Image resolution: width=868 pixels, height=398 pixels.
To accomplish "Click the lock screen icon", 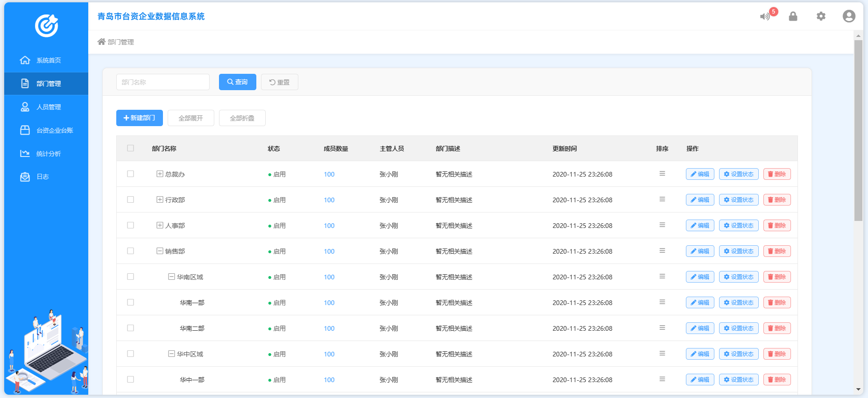I will point(793,16).
